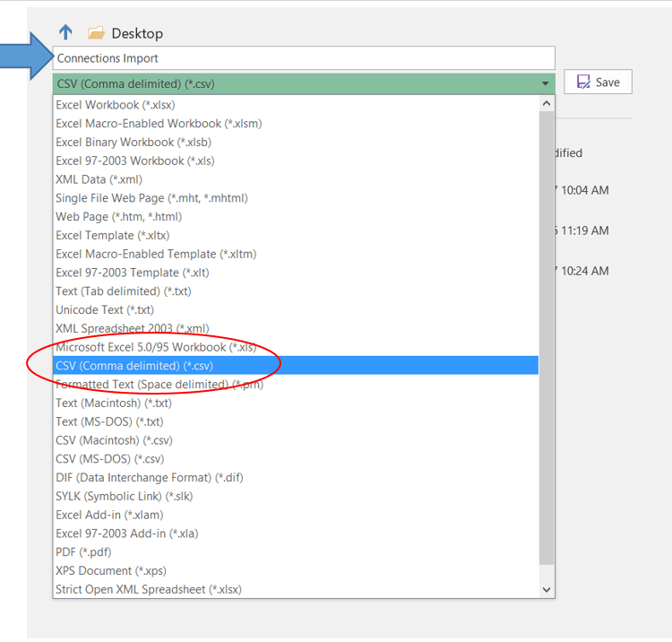Choose Excel 97-2003 Workbook (*.xls)
Screen dimensions: 672x642
134,160
